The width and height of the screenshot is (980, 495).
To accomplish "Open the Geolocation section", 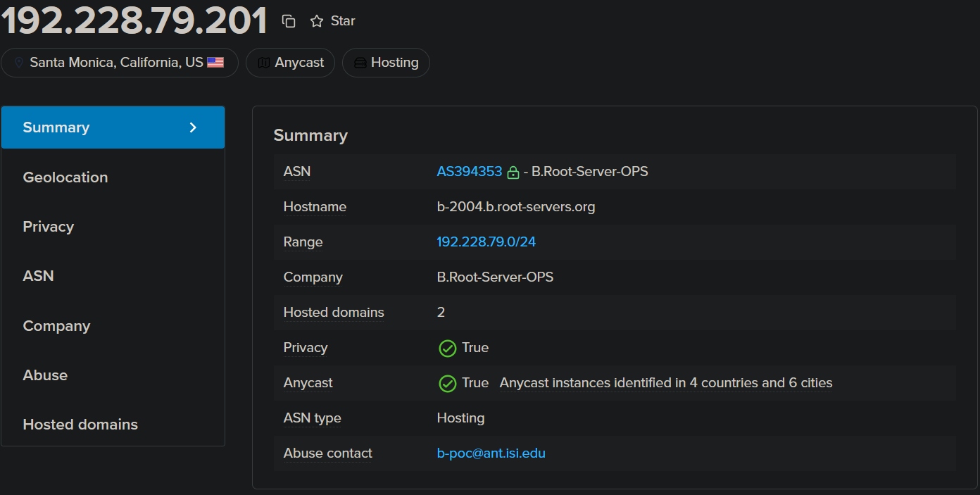I will coord(65,177).
